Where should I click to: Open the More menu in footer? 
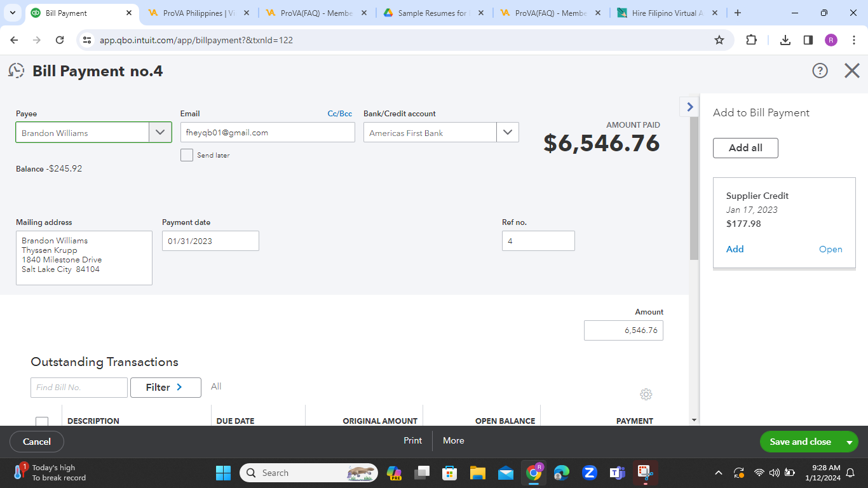tap(454, 440)
